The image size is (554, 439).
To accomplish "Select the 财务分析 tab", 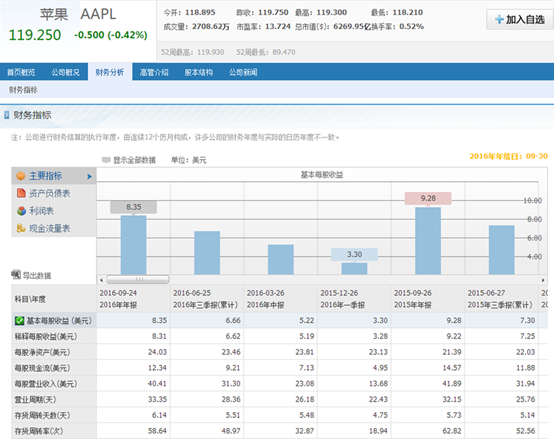I will coord(110,72).
